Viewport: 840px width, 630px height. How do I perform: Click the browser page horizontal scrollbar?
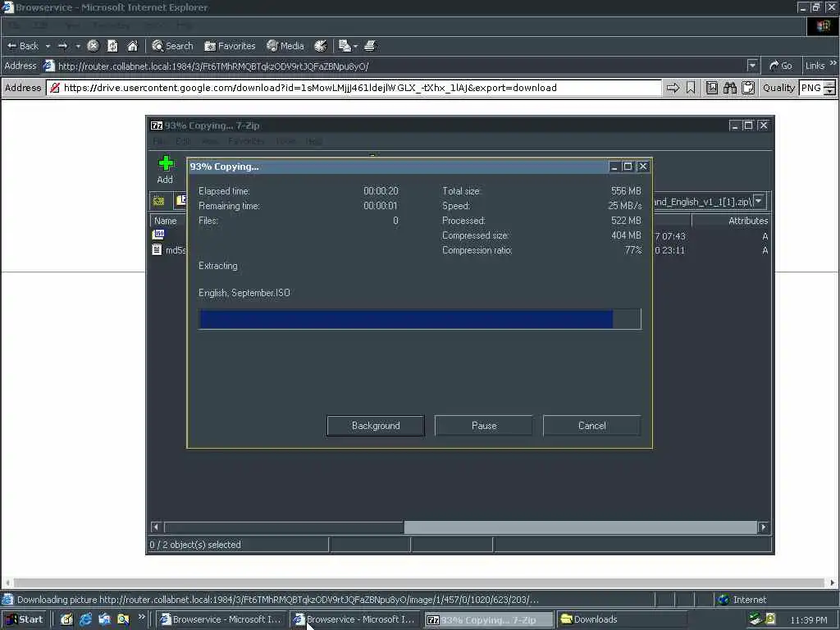point(419,583)
